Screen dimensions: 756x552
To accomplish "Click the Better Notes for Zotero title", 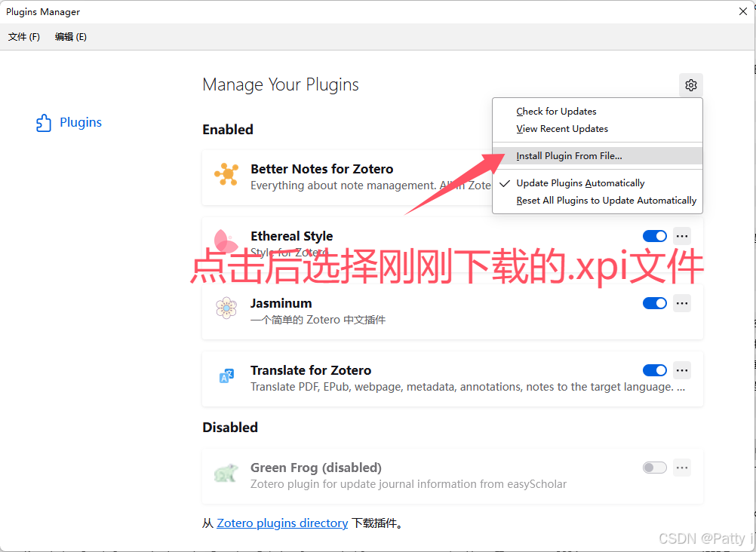I will click(321, 169).
